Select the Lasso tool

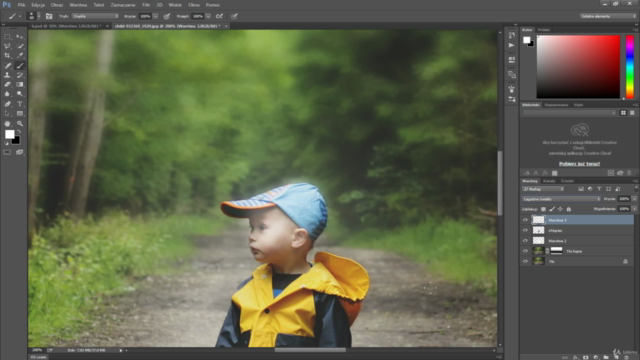point(7,46)
